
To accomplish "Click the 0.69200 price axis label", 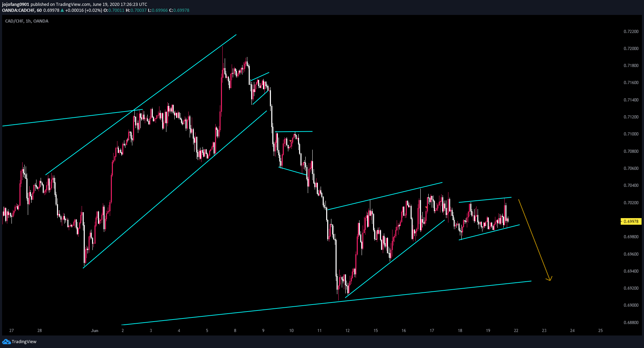I will (x=631, y=288).
